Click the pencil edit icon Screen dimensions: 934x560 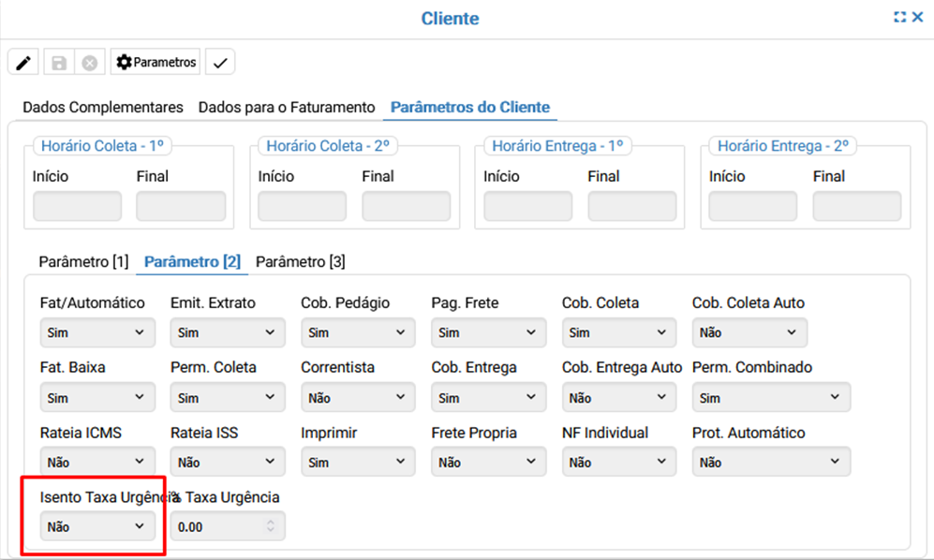click(x=23, y=63)
